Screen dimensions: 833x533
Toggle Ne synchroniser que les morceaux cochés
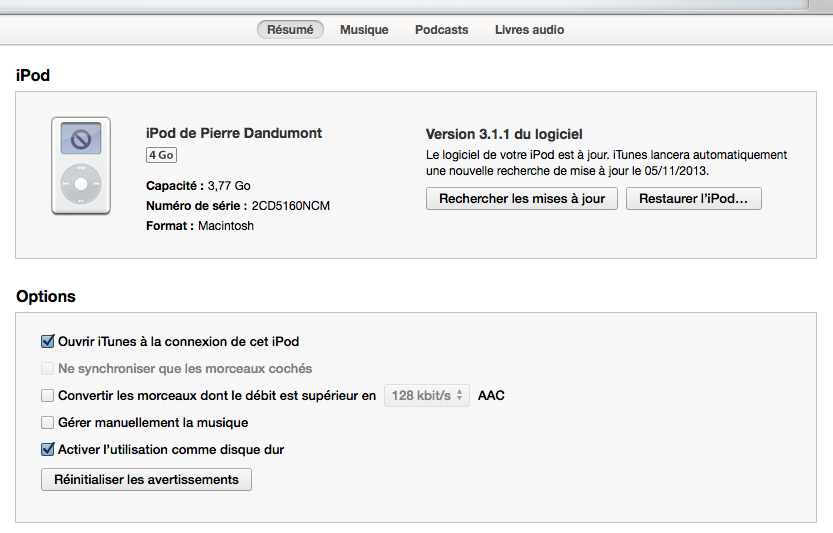[x=47, y=368]
